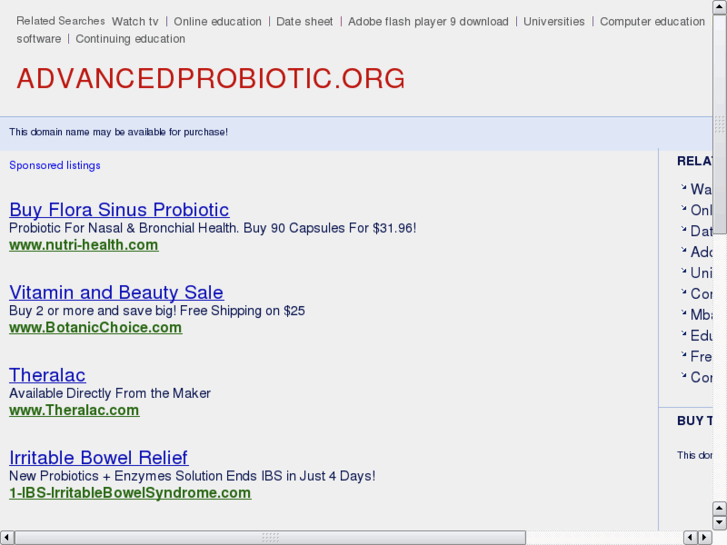The height and width of the screenshot is (545, 727).
Task: Visit the www.Theralac.com link
Action: (74, 410)
